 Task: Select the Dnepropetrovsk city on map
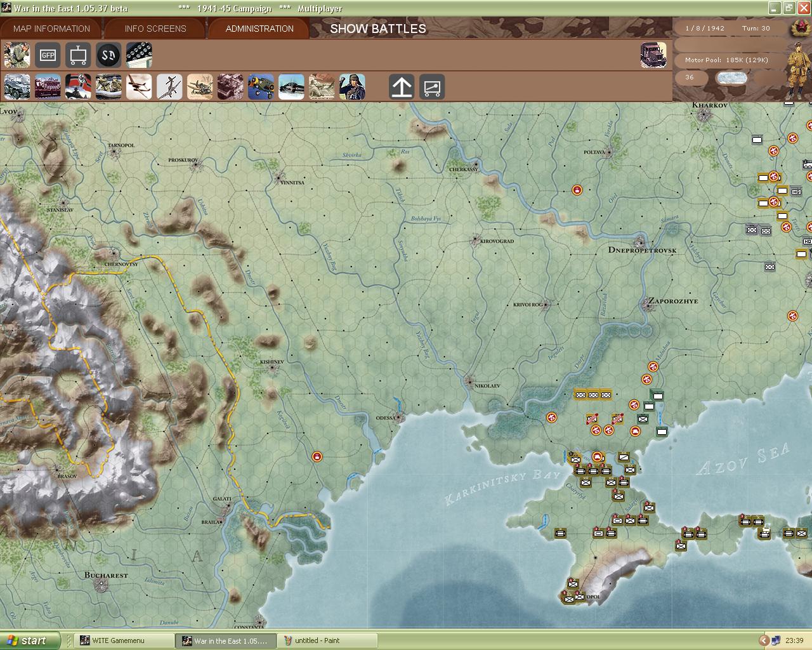tap(641, 242)
